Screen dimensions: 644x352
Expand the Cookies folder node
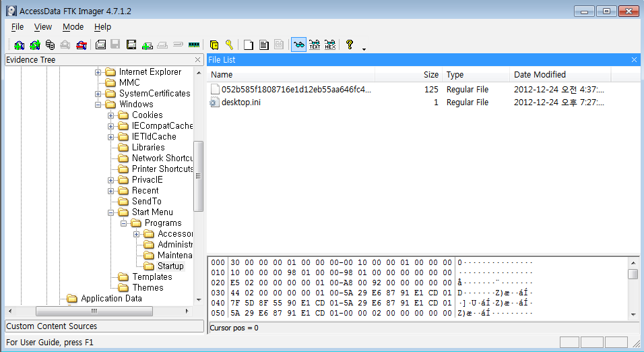(110, 115)
